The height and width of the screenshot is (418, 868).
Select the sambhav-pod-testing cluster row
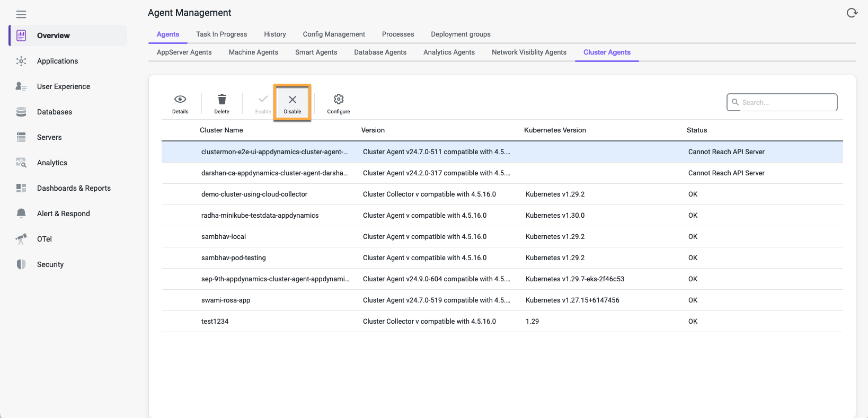502,258
